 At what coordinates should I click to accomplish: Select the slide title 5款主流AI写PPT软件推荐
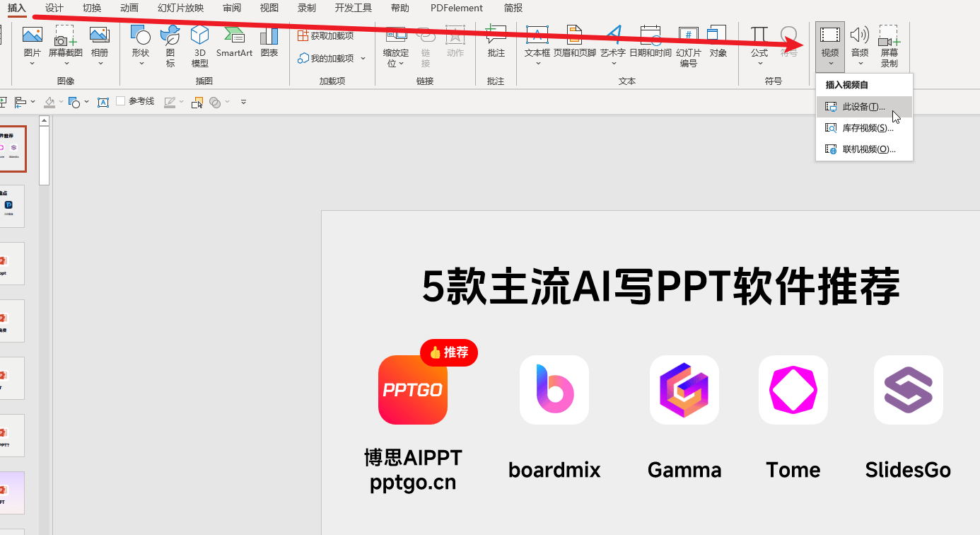point(661,287)
